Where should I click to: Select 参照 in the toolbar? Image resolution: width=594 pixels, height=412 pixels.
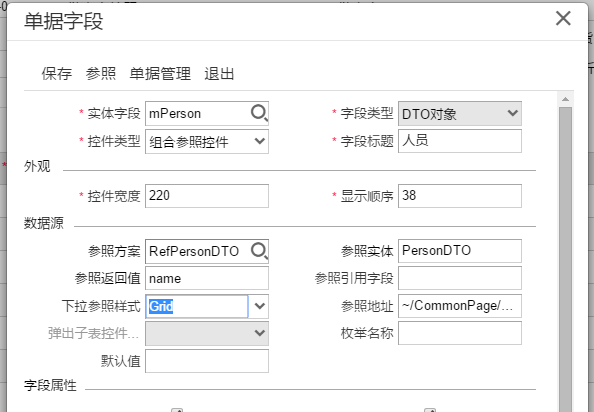click(100, 73)
